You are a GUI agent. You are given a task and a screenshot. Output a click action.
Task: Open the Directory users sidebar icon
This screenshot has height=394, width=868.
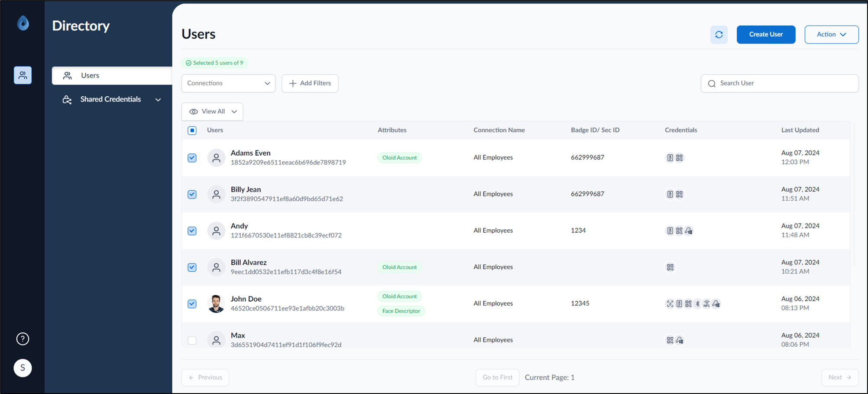pyautogui.click(x=23, y=75)
